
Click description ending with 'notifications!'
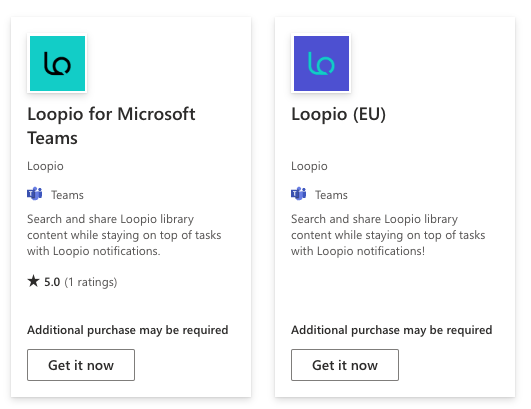pyautogui.click(x=388, y=235)
